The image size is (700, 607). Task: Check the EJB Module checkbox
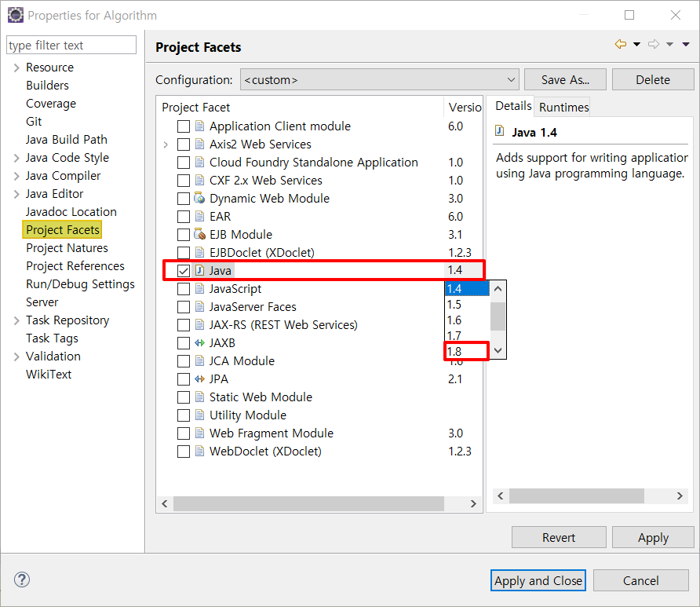(184, 235)
